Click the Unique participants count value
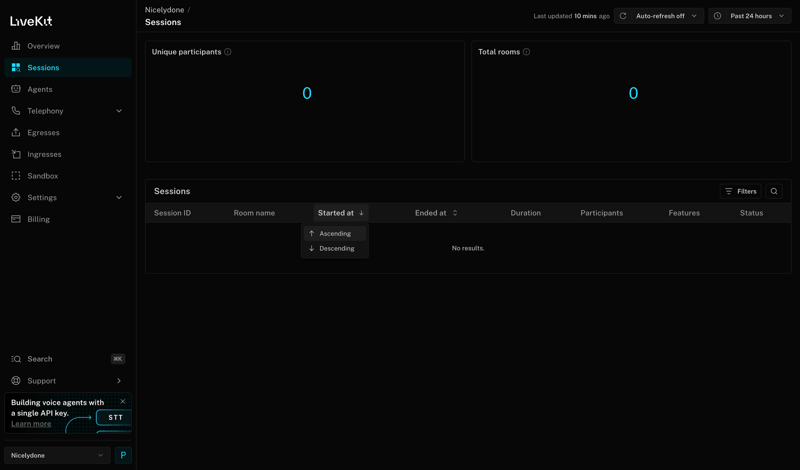 coord(307,93)
